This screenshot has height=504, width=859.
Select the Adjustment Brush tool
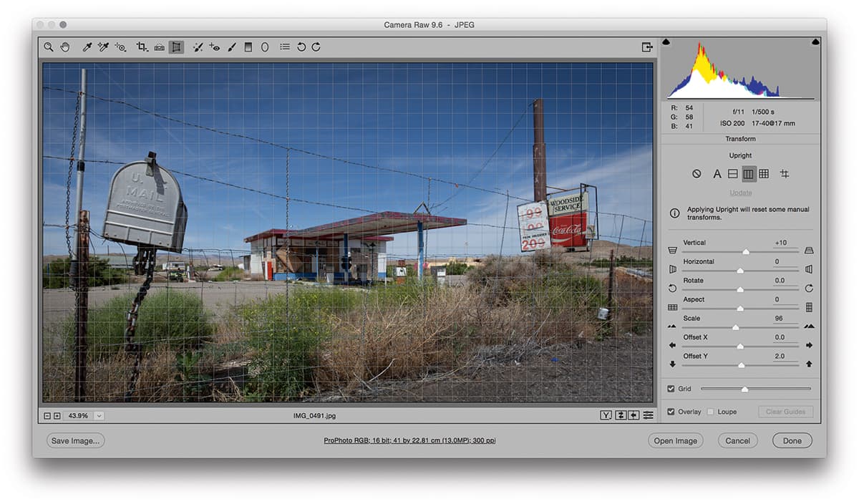232,47
